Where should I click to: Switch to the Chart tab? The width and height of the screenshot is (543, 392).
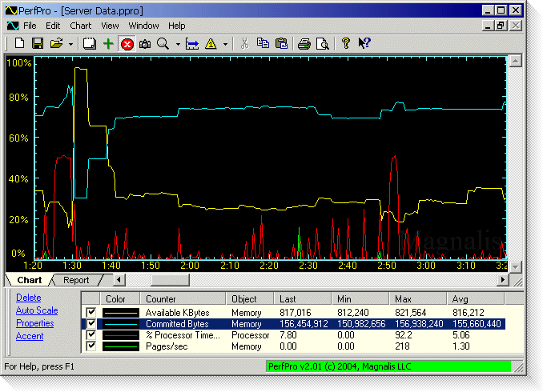click(x=30, y=280)
